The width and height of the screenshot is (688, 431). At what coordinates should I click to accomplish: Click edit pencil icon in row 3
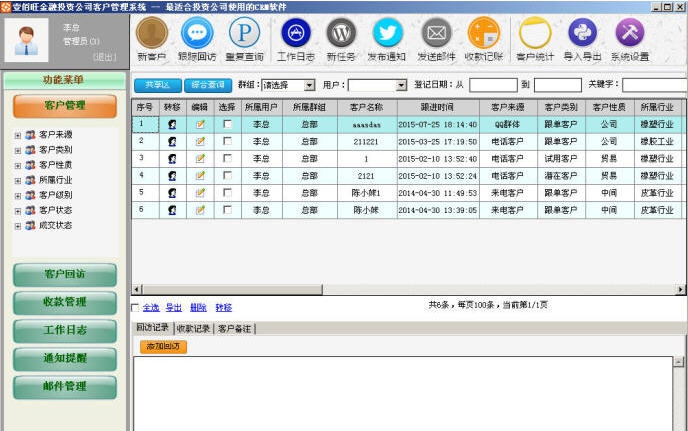200,158
